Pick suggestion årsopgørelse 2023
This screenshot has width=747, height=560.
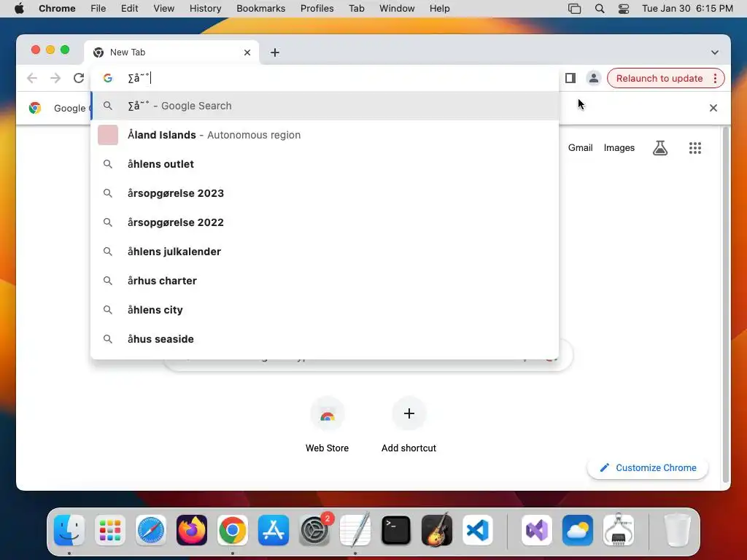[x=325, y=193]
